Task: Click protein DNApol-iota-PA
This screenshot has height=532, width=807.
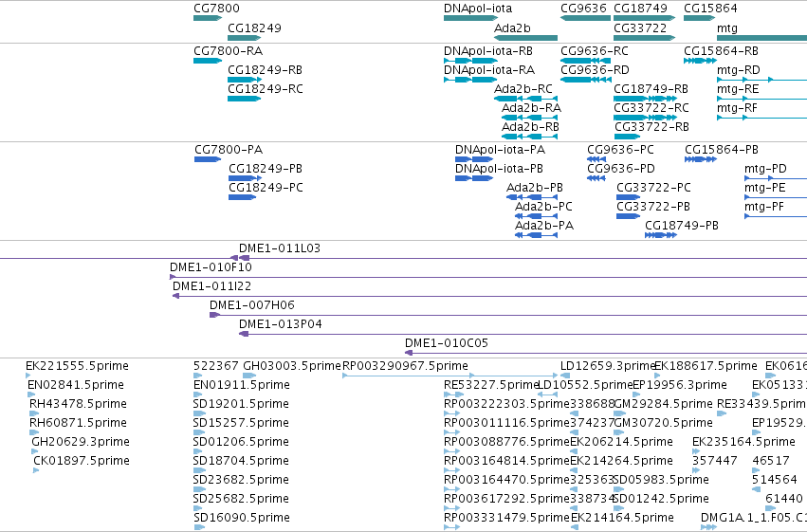Action: tap(474, 159)
